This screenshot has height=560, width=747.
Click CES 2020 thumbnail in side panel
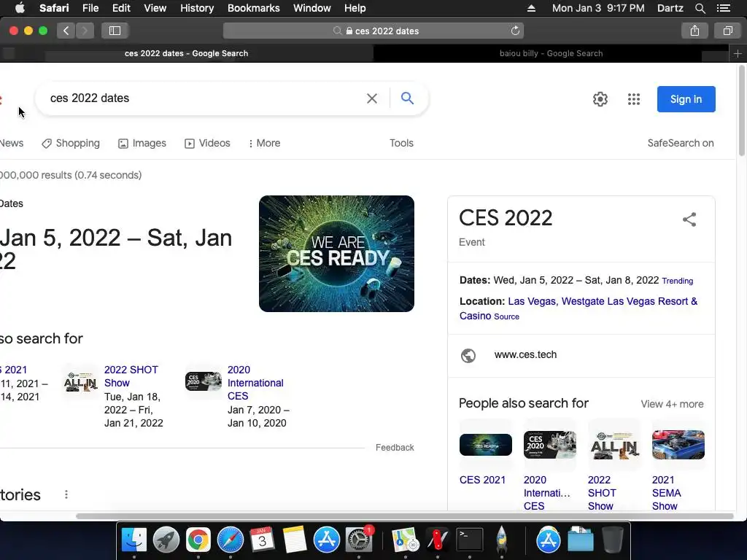(x=550, y=445)
